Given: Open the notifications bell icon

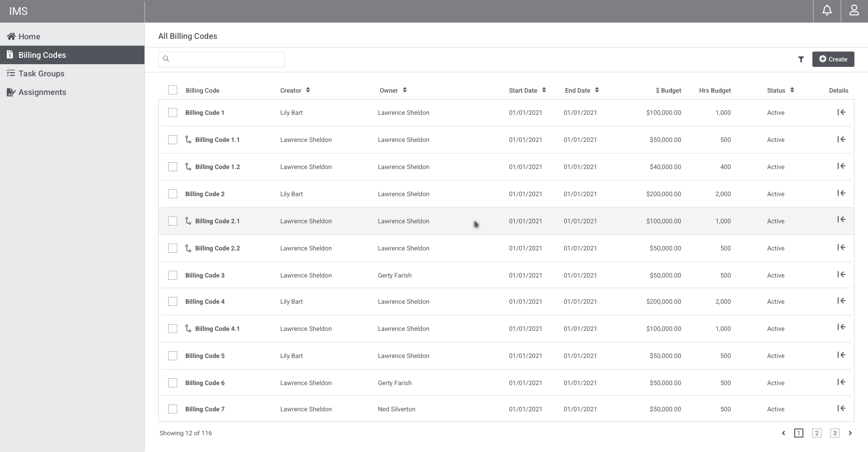Looking at the screenshot, I should 827,10.
